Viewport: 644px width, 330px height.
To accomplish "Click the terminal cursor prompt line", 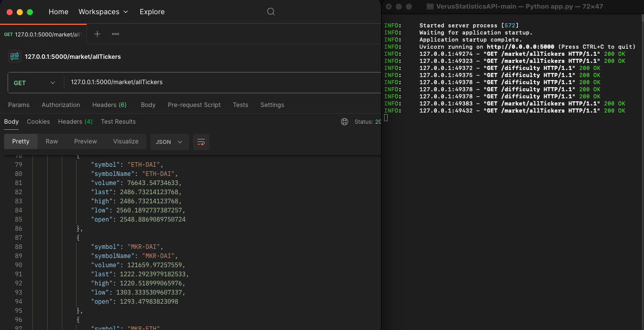I will pos(386,118).
